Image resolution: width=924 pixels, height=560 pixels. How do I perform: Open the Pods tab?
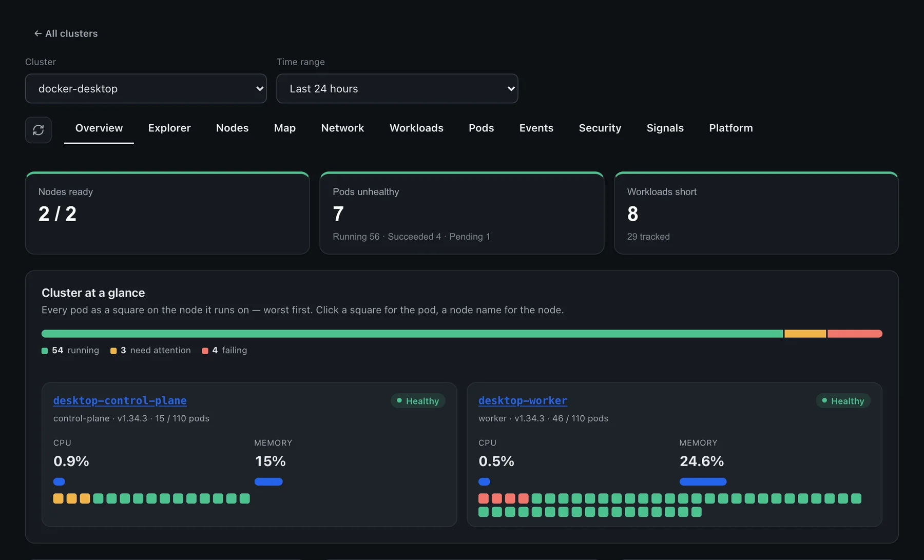[x=481, y=128]
